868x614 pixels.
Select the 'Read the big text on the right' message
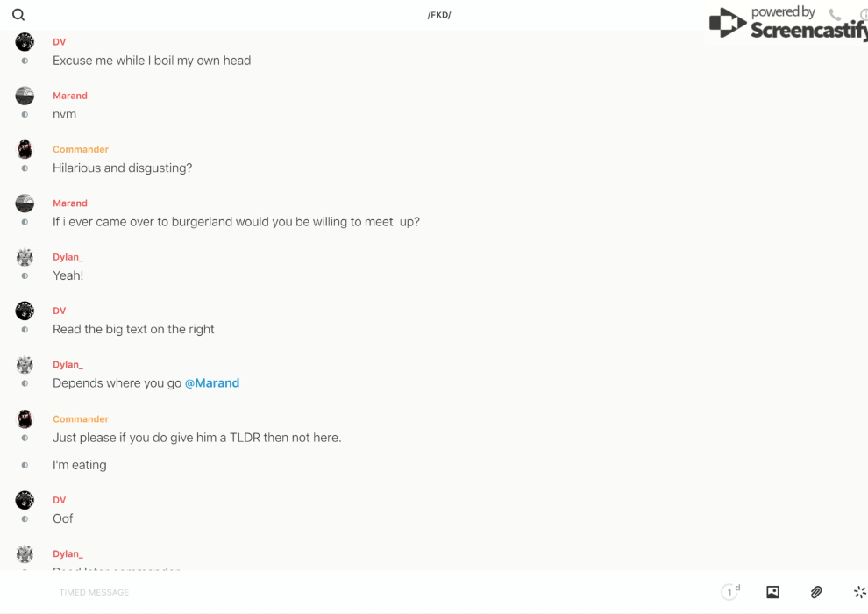[x=133, y=330]
